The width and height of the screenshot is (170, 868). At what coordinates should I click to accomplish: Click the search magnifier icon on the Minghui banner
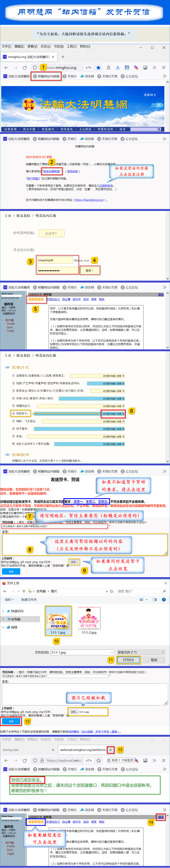click(x=159, y=129)
